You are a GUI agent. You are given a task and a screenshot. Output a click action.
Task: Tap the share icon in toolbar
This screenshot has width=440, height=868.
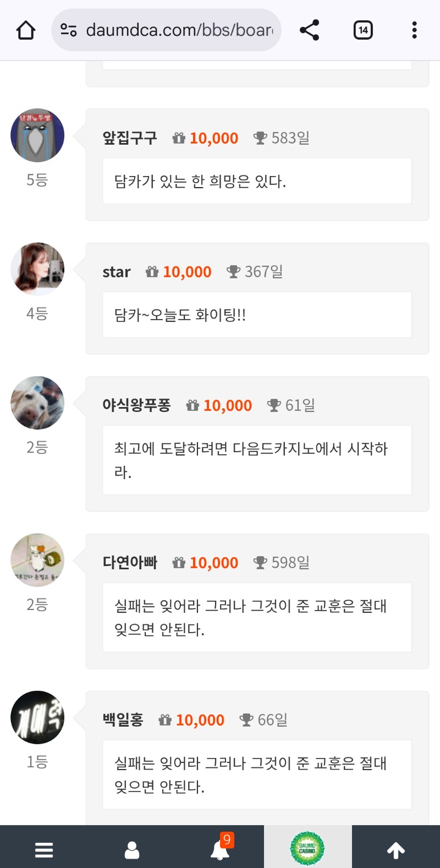click(x=310, y=30)
